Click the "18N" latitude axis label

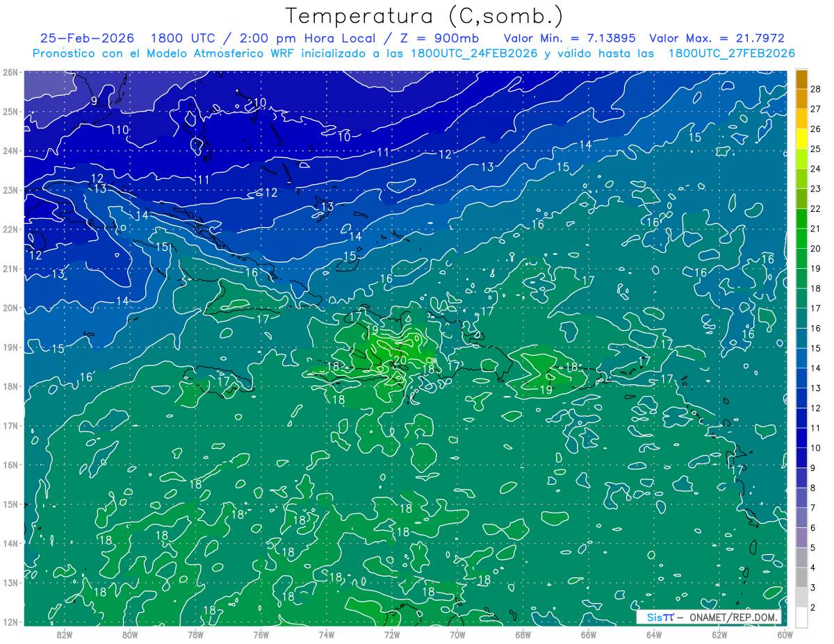(x=10, y=386)
